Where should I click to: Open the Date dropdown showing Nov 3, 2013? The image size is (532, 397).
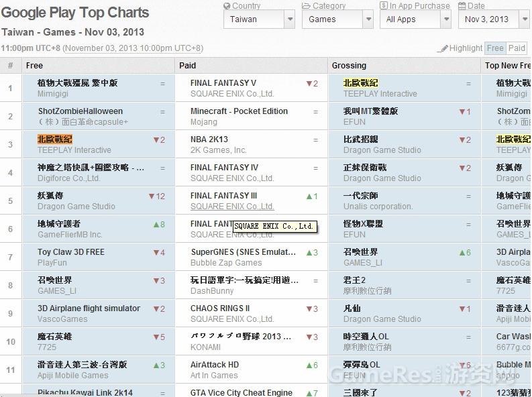point(494,19)
